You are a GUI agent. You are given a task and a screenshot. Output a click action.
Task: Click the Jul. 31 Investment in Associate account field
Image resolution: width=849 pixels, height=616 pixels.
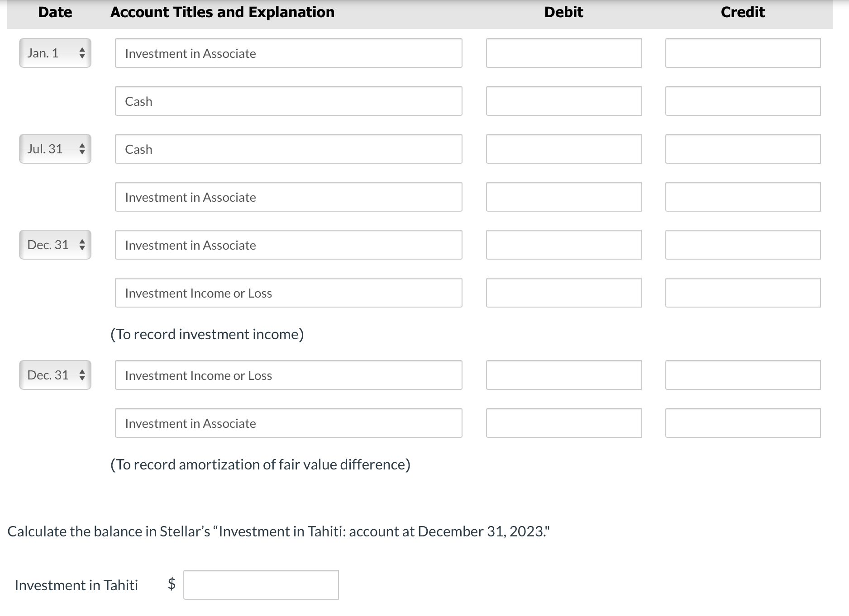point(288,197)
